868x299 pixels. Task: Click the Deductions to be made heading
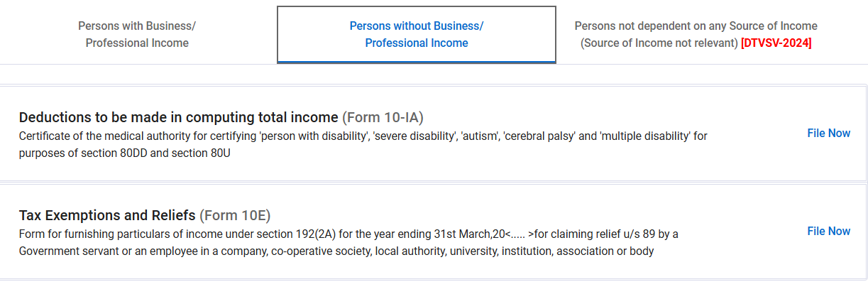[178, 117]
